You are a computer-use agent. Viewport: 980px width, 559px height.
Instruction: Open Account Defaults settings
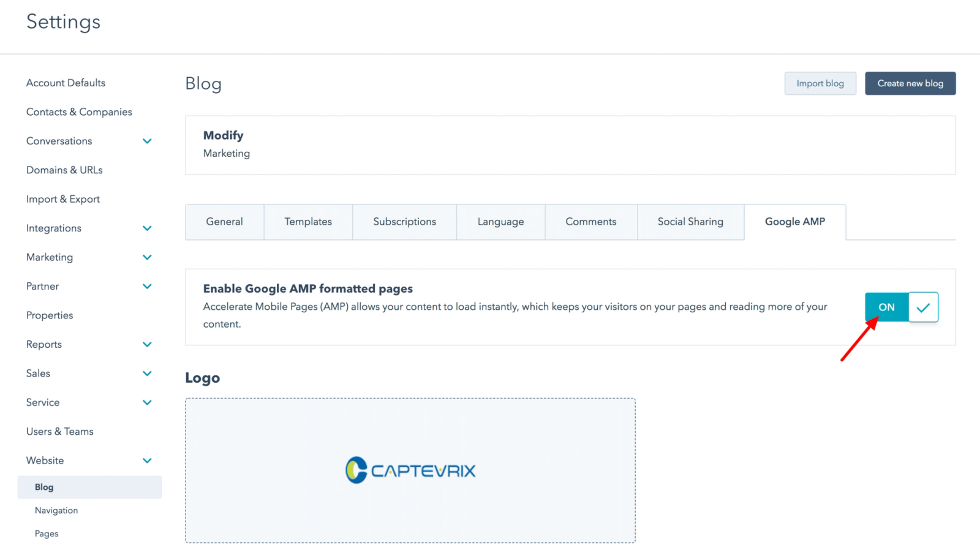coord(66,83)
